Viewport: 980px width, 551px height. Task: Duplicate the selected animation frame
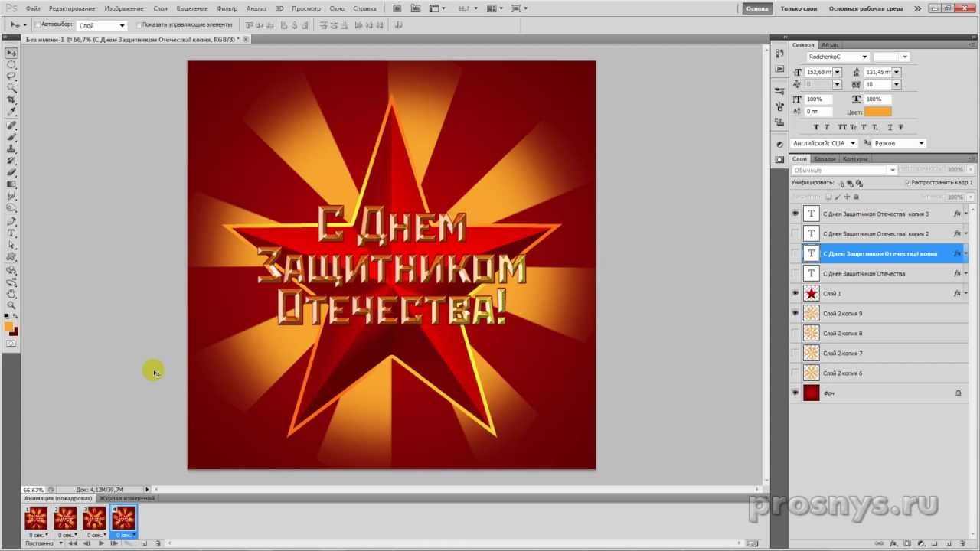144,543
